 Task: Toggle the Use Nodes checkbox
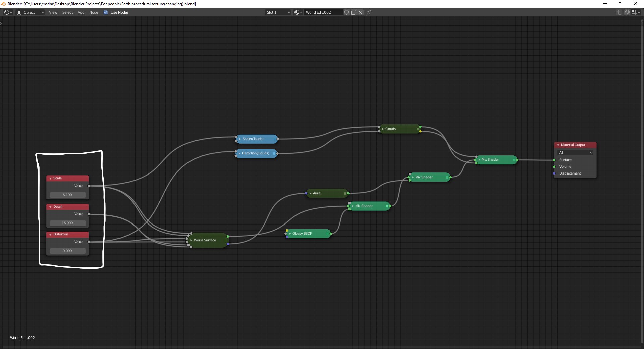106,12
